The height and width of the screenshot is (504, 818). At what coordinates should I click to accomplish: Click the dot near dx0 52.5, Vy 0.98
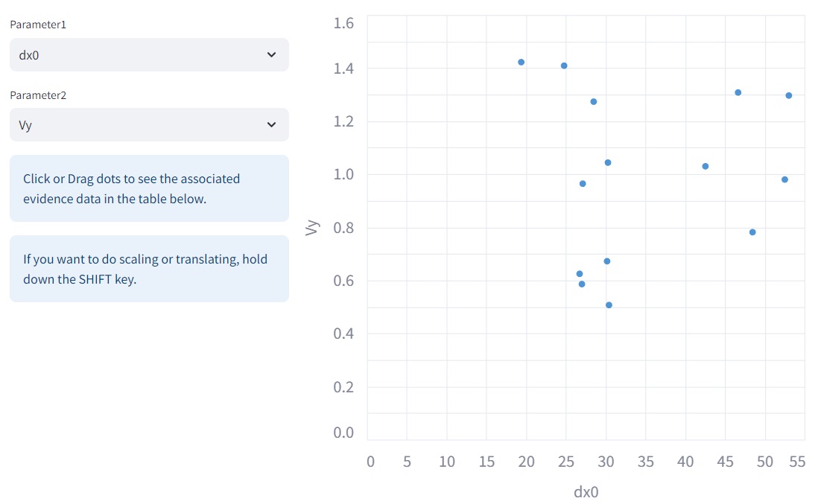[784, 179]
